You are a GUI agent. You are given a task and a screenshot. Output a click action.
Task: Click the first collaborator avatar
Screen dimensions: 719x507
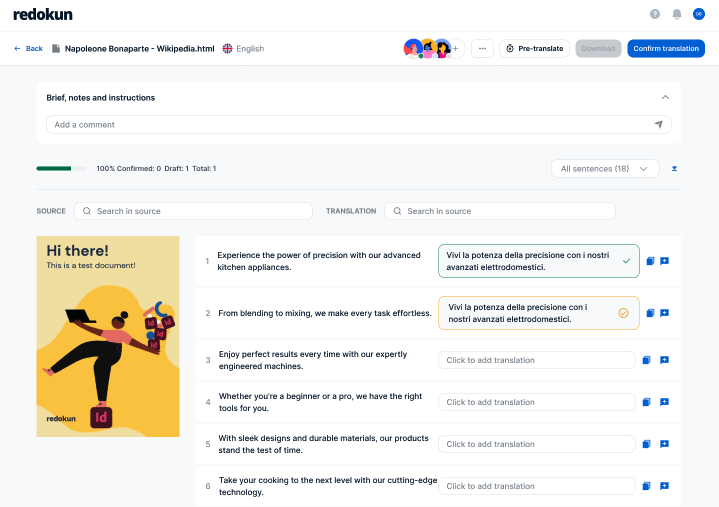click(x=413, y=48)
